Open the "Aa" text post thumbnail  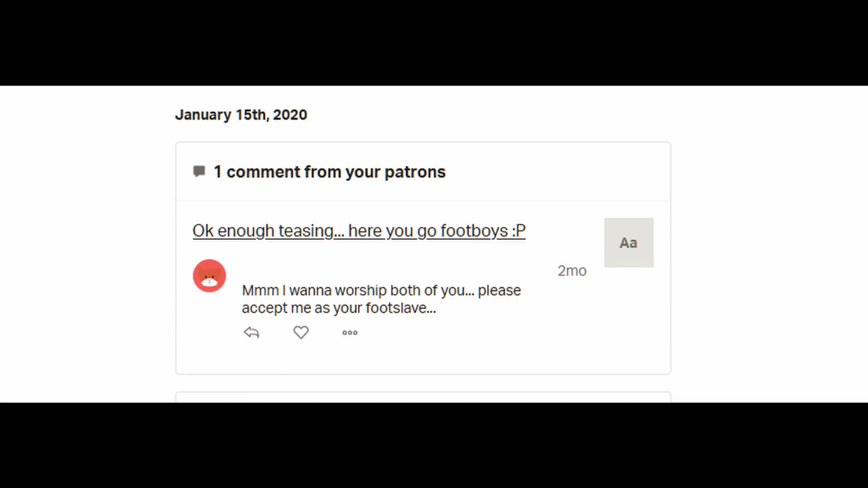click(x=628, y=243)
